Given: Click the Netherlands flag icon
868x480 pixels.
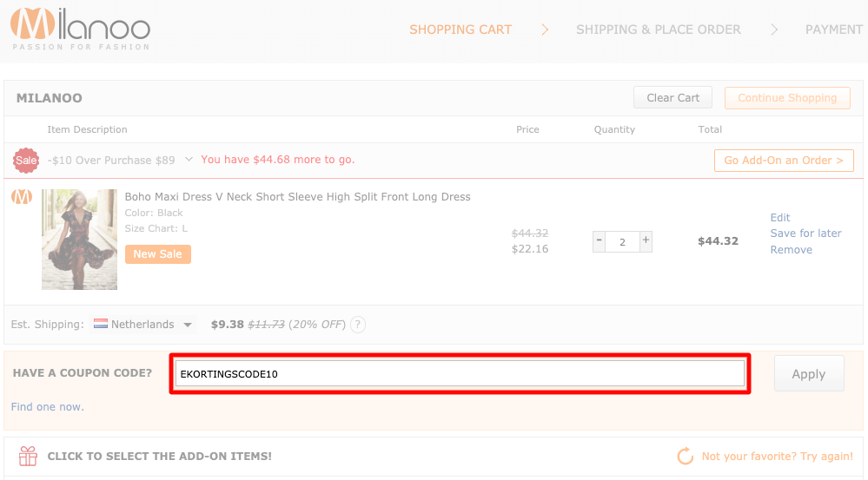Looking at the screenshot, I should (x=101, y=324).
